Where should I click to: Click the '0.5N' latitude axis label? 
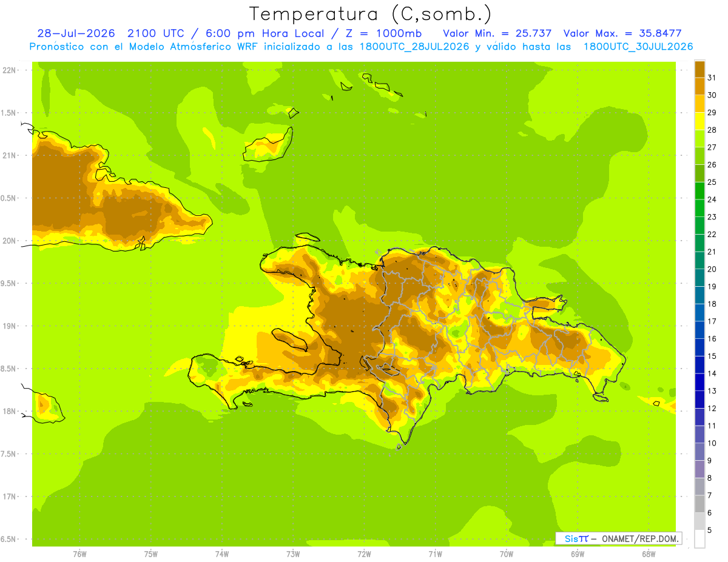click(x=9, y=198)
